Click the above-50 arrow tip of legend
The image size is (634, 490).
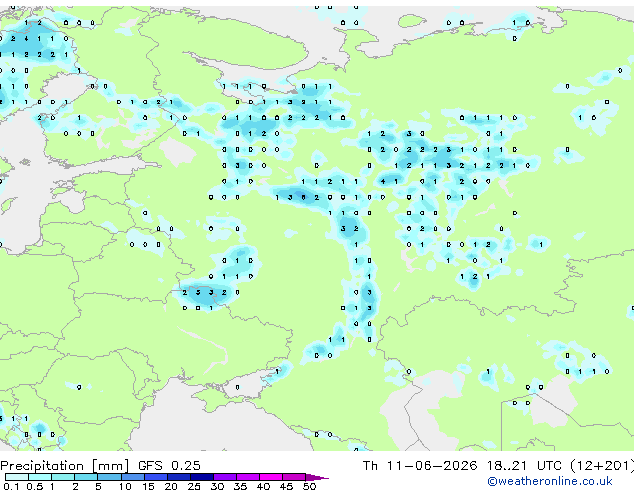click(x=317, y=478)
